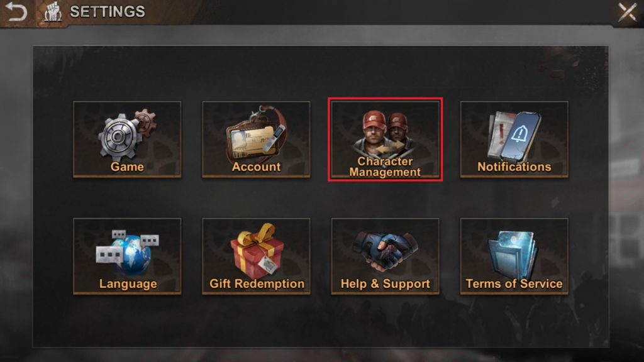Close the Settings screen with the X

click(627, 12)
